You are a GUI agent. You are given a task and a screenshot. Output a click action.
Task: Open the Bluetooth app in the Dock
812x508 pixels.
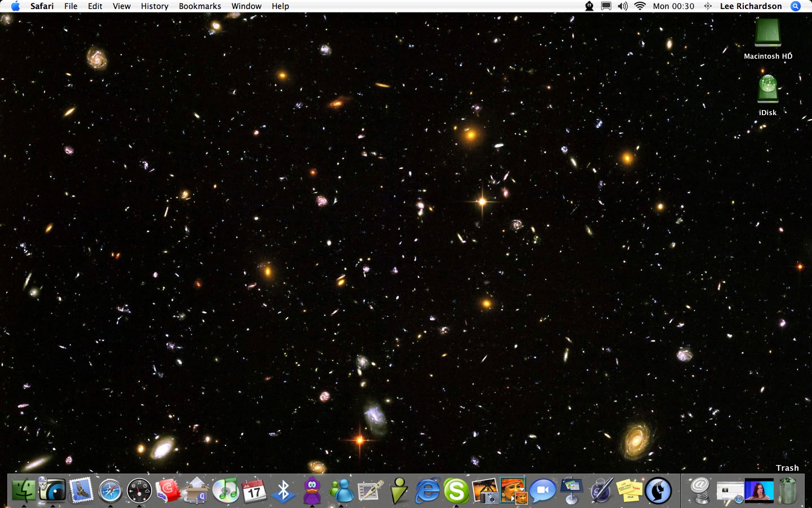point(283,491)
